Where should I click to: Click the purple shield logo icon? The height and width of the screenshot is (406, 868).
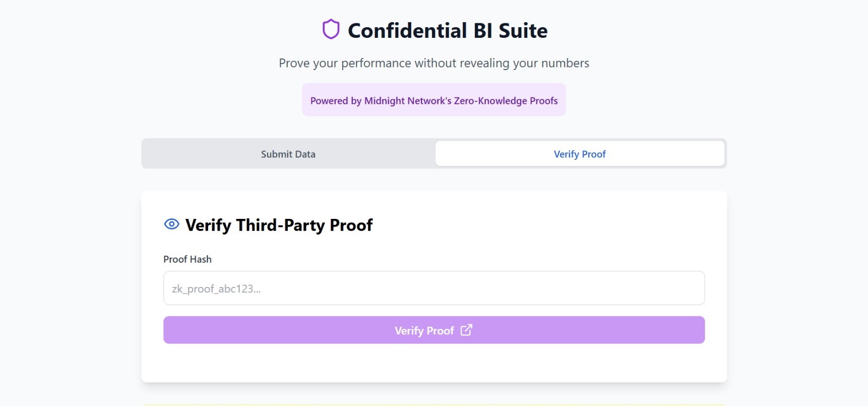[331, 29]
